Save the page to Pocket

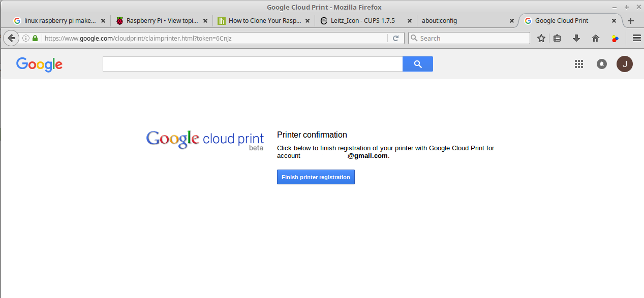click(615, 38)
